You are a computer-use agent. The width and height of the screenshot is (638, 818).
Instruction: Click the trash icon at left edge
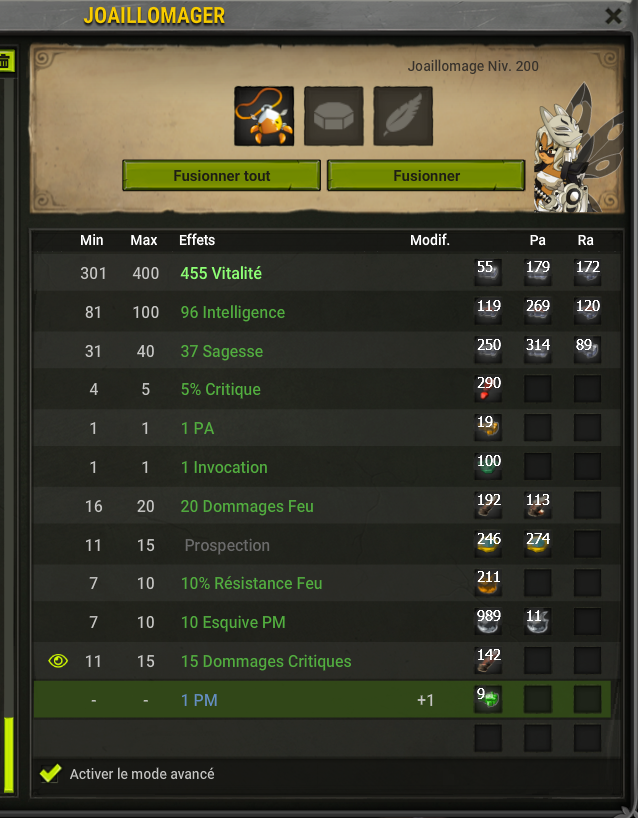pyautogui.click(x=5, y=61)
